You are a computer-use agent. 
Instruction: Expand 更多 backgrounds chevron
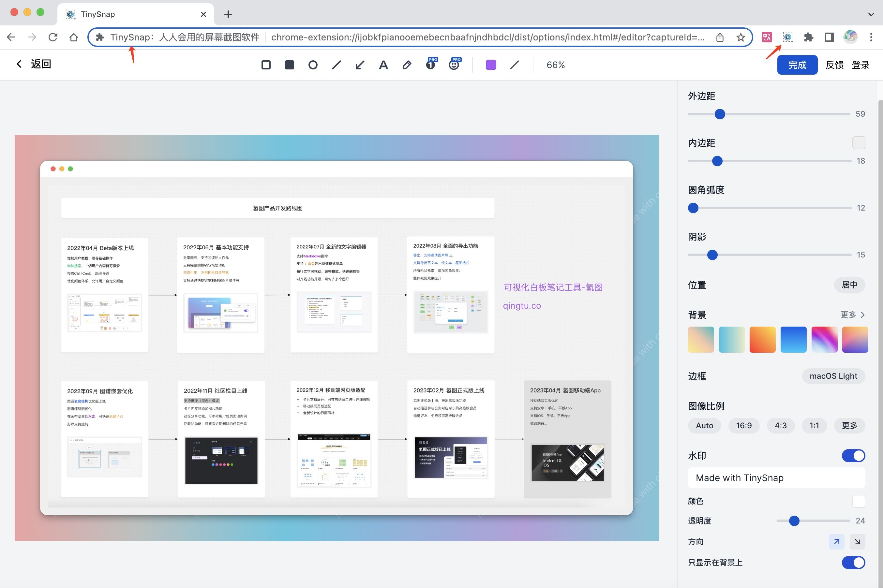853,315
